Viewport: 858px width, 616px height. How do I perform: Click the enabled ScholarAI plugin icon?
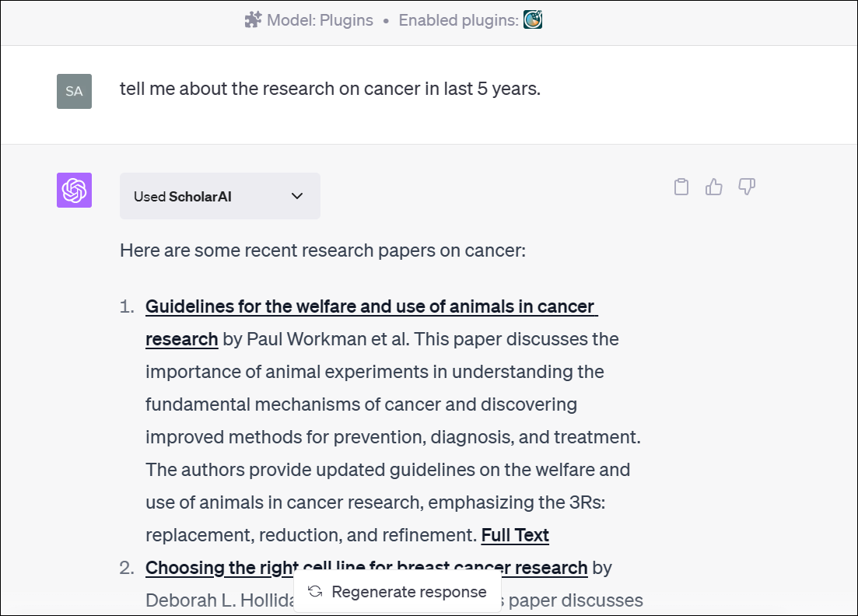(532, 19)
